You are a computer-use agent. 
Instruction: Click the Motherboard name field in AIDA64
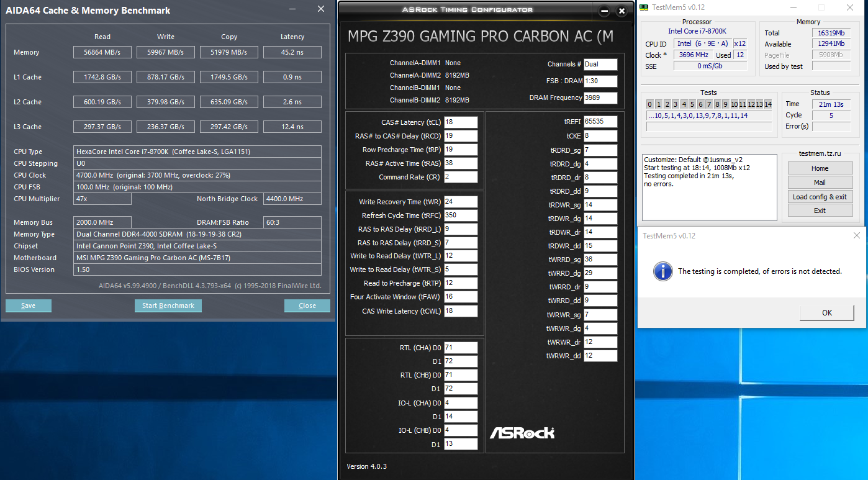click(x=197, y=258)
